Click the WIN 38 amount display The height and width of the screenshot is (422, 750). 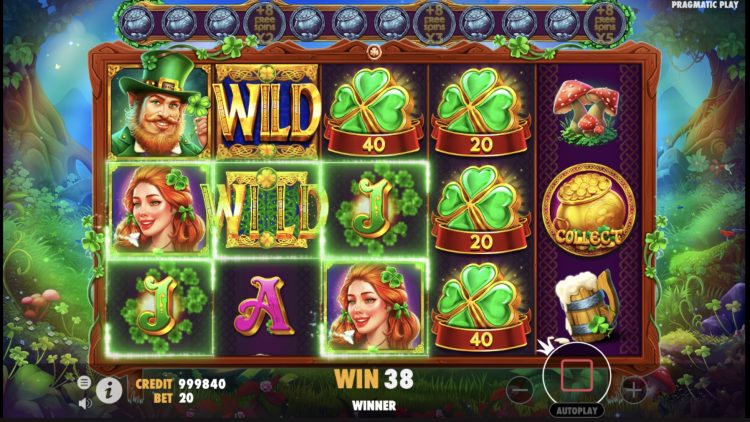pyautogui.click(x=374, y=379)
